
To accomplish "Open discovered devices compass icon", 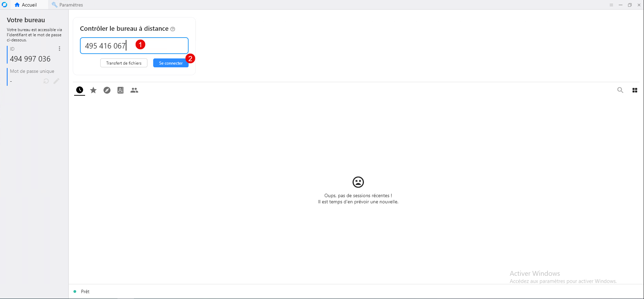I will pyautogui.click(x=107, y=90).
